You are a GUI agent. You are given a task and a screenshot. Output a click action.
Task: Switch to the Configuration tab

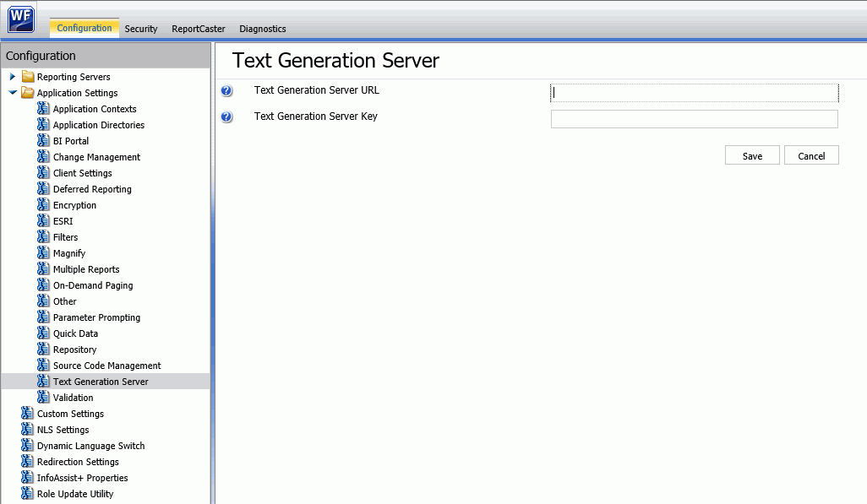click(84, 28)
